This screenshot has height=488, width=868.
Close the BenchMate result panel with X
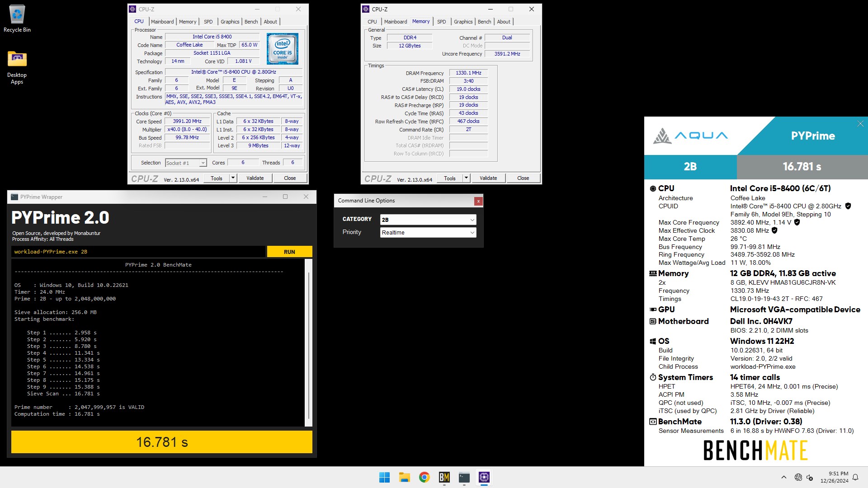point(860,124)
